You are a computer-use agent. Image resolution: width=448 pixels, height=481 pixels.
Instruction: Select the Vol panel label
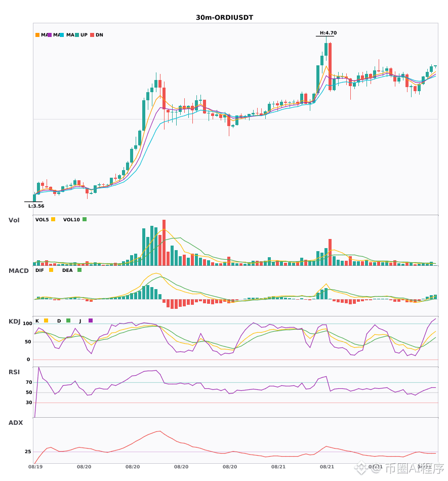[14, 220]
